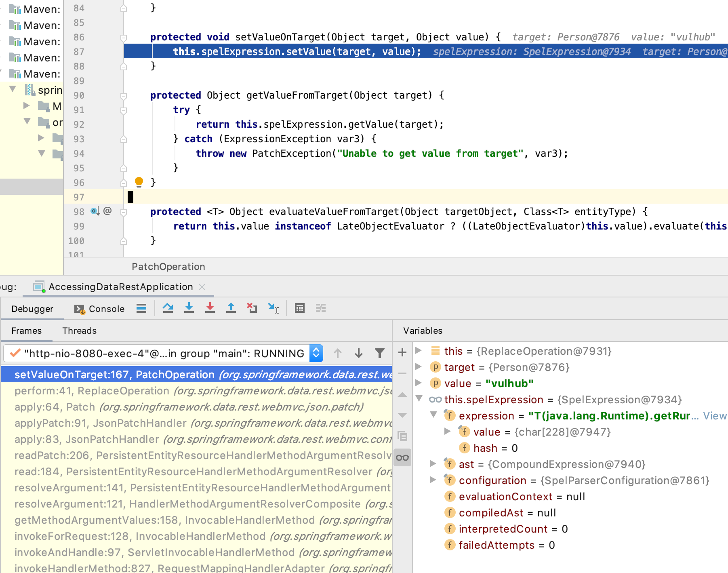Expand spring project tree node
The height and width of the screenshot is (573, 728).
[13, 89]
